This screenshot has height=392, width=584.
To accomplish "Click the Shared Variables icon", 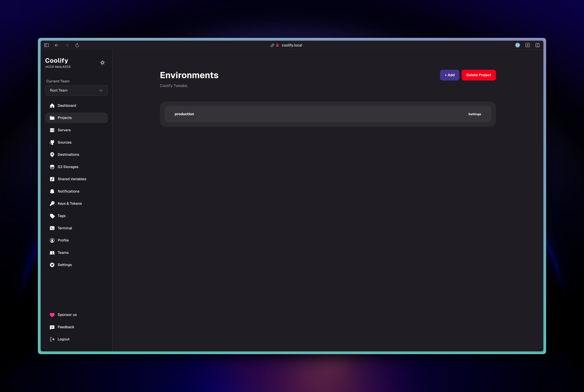I will 52,179.
